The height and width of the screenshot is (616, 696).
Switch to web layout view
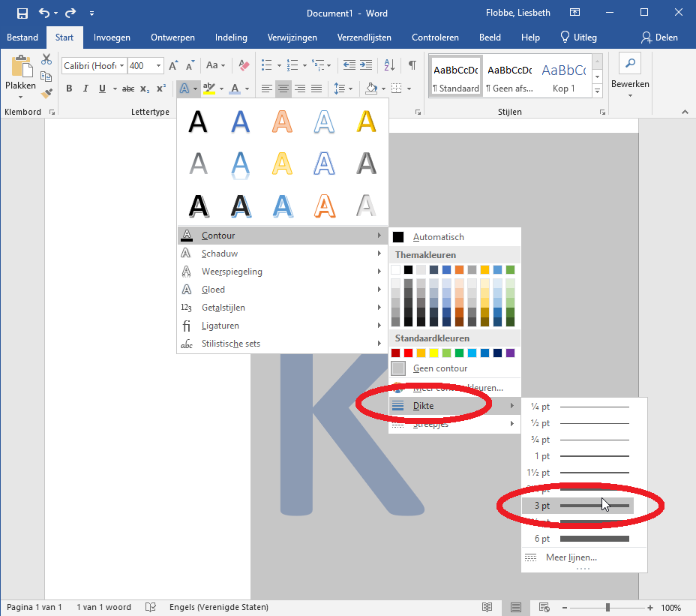click(x=544, y=607)
